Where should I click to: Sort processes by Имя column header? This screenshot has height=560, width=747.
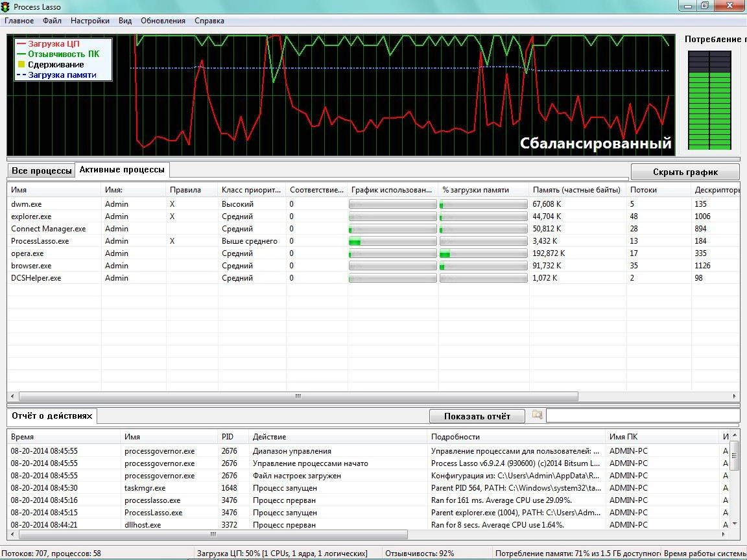[54, 189]
